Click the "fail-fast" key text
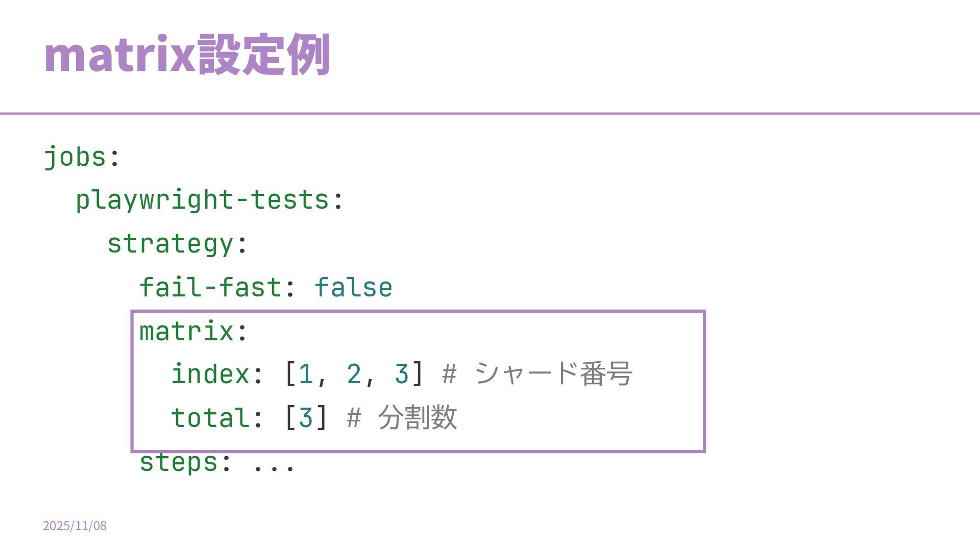The width and height of the screenshot is (980, 551). pyautogui.click(x=210, y=287)
